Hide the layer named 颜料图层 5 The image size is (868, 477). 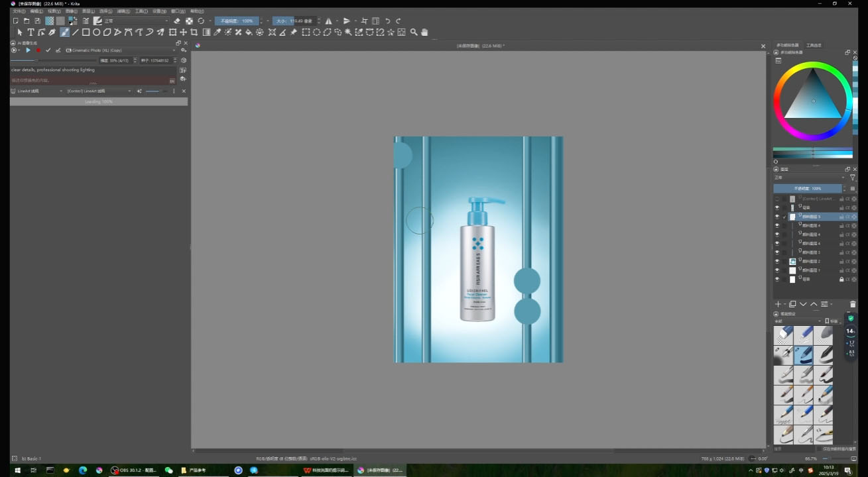pos(777,217)
